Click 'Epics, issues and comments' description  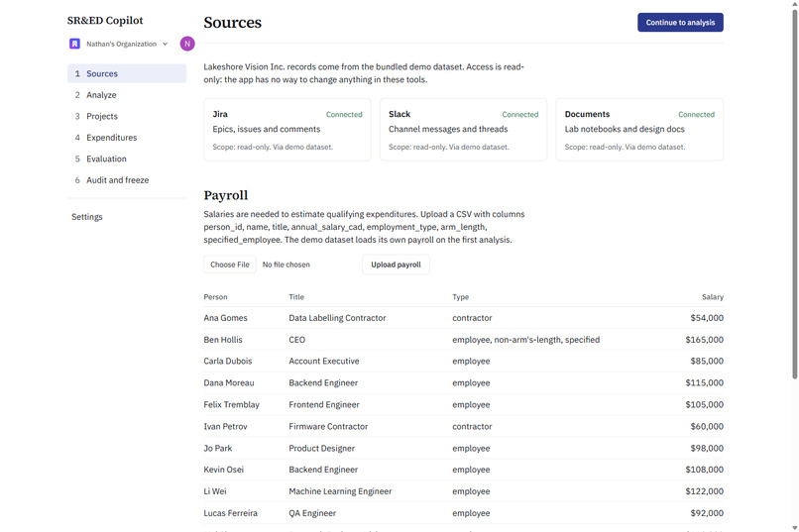[x=267, y=130]
